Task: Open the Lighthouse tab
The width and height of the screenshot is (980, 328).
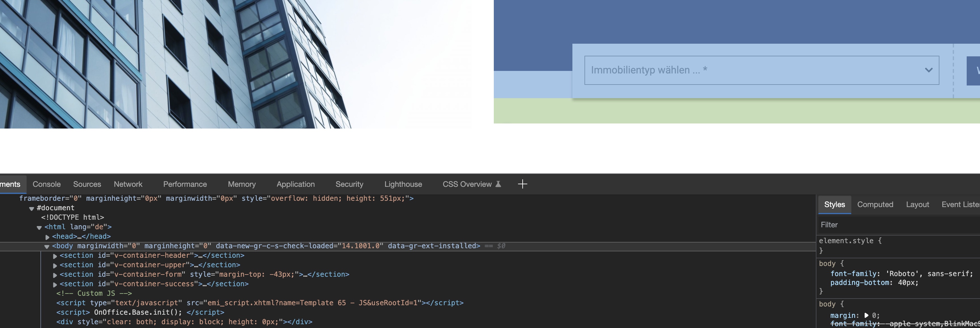Action: (x=403, y=184)
